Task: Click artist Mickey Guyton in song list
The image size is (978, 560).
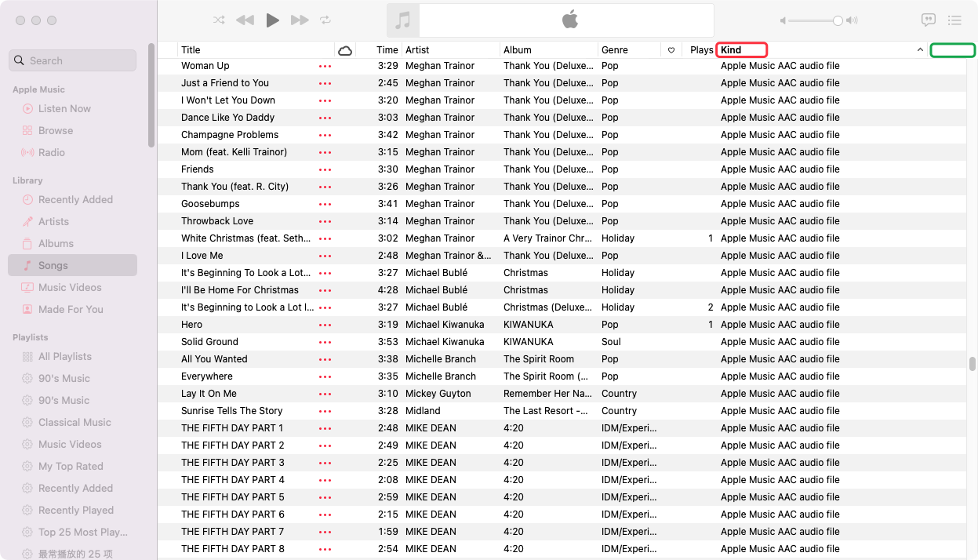Action: point(438,394)
